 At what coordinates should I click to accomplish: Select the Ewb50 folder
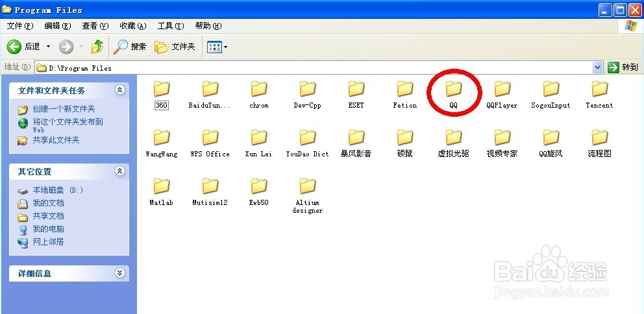click(259, 192)
